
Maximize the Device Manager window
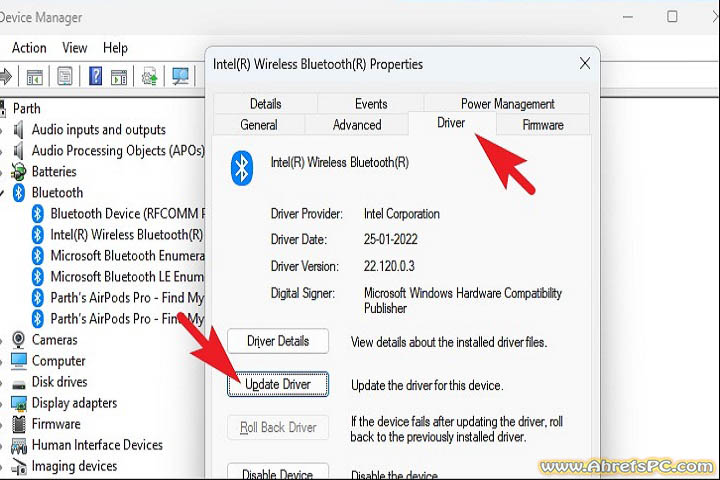coord(672,17)
